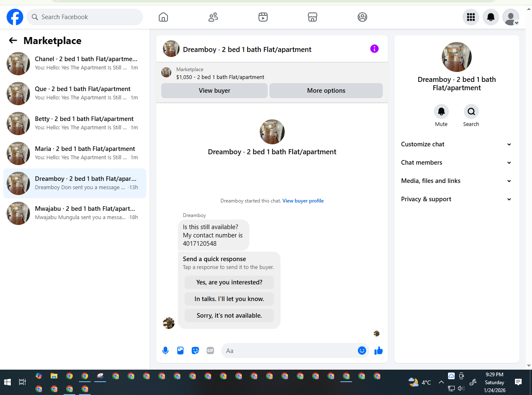Go to the Home feed icon
532x395 pixels.
pyautogui.click(x=163, y=17)
